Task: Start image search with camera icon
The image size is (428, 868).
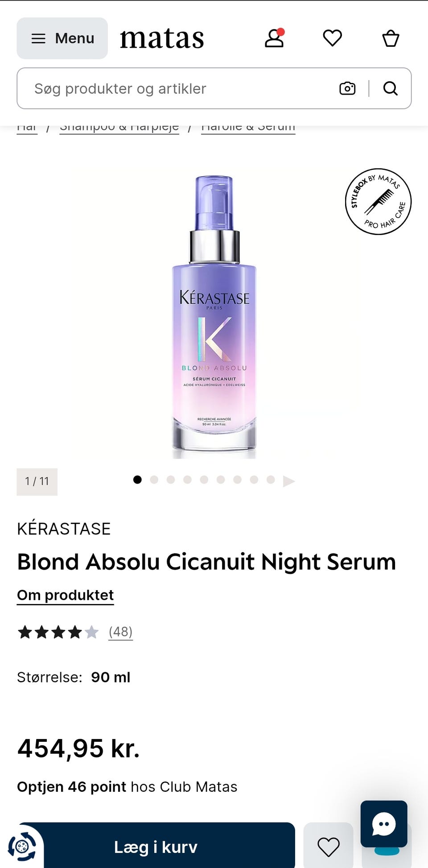Action: point(347,88)
